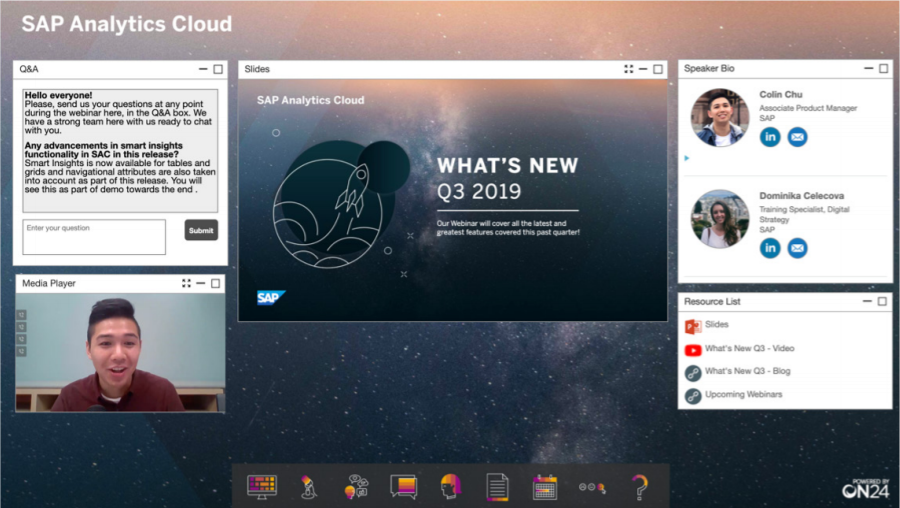Click the speaker video in Media Player
The width and height of the screenshot is (900, 508).
(120, 352)
